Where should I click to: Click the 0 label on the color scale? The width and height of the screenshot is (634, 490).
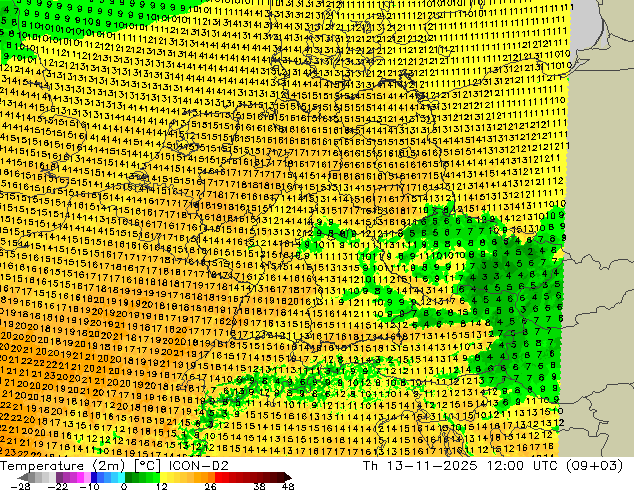point(124,486)
